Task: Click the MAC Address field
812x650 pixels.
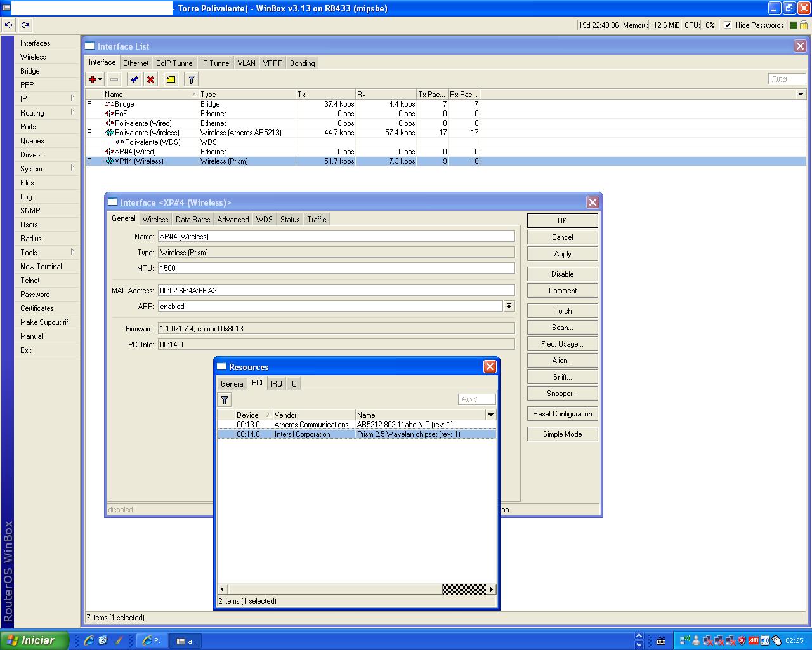Action: click(x=336, y=291)
